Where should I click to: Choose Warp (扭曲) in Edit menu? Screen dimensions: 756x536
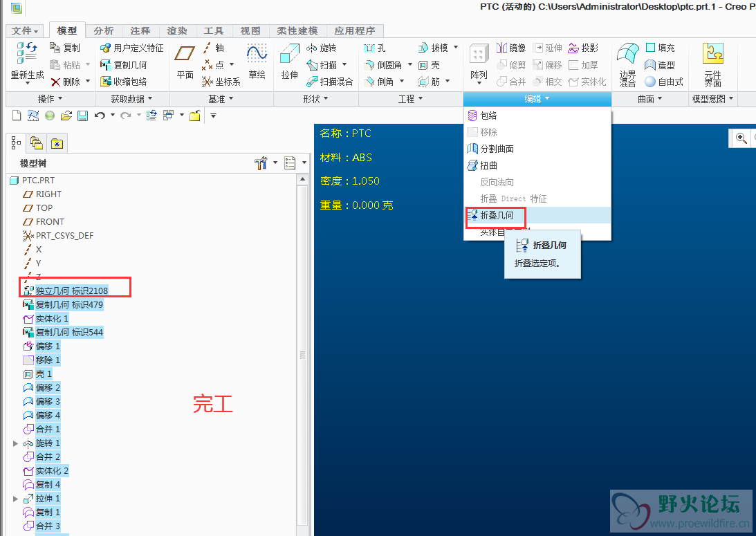pyautogui.click(x=537, y=165)
